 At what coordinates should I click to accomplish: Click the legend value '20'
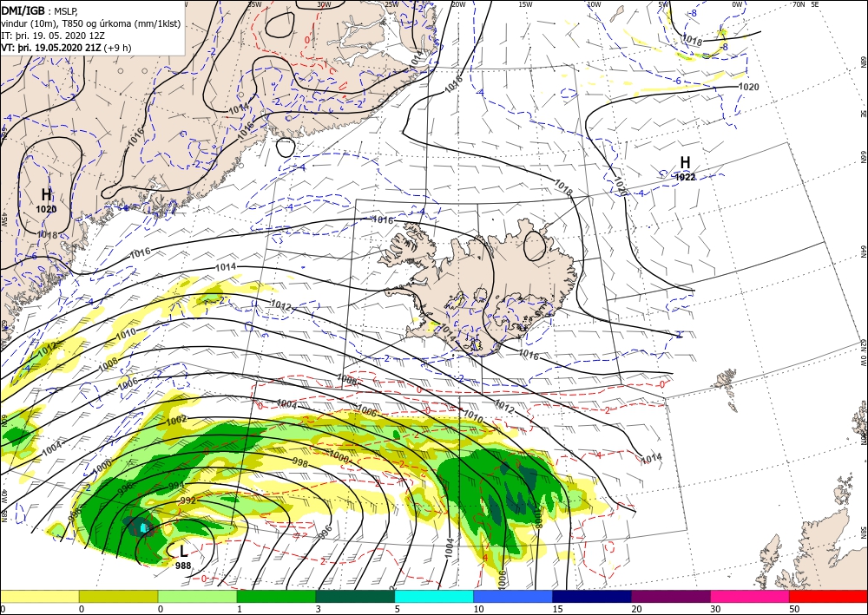636,609
